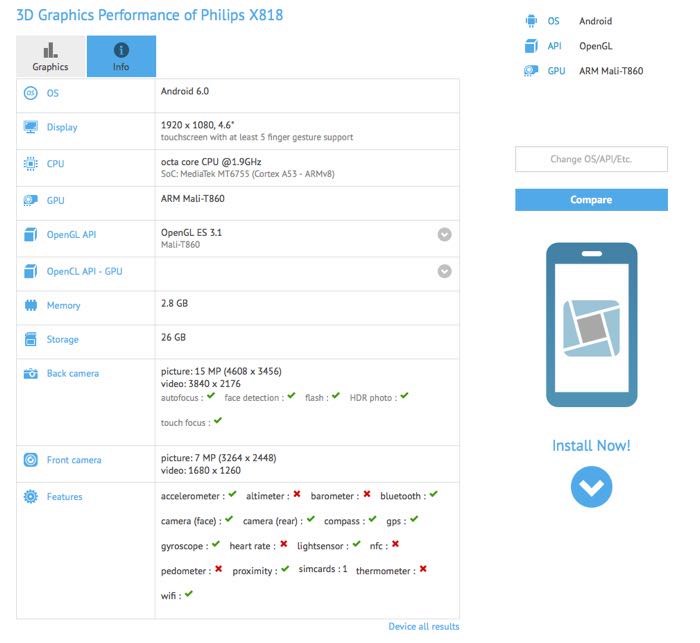Click the OpenGL API cube icon
Image resolution: width=700 pixels, height=643 pixels.
click(31, 234)
